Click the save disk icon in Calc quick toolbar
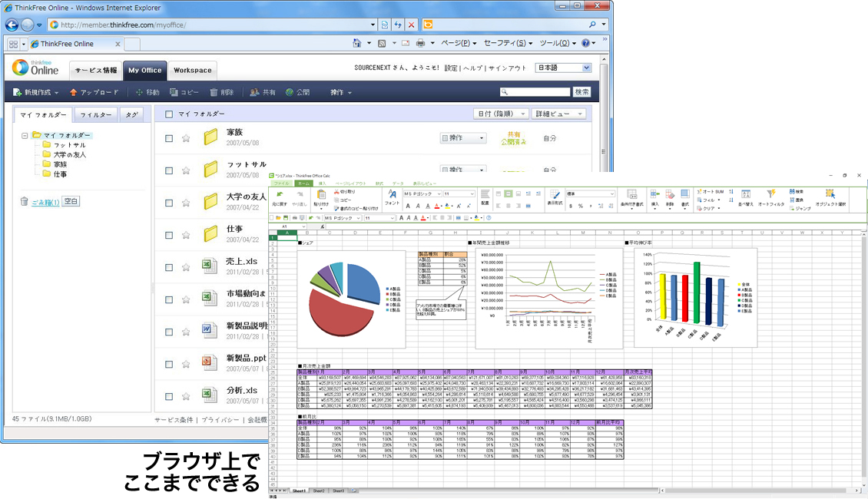868x499 pixels. [286, 218]
